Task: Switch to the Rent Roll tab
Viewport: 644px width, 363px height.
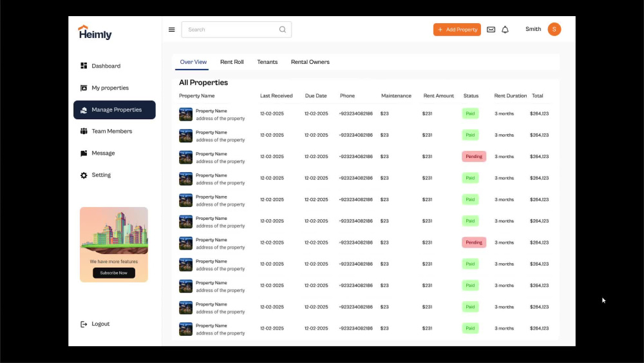Action: coord(232,62)
